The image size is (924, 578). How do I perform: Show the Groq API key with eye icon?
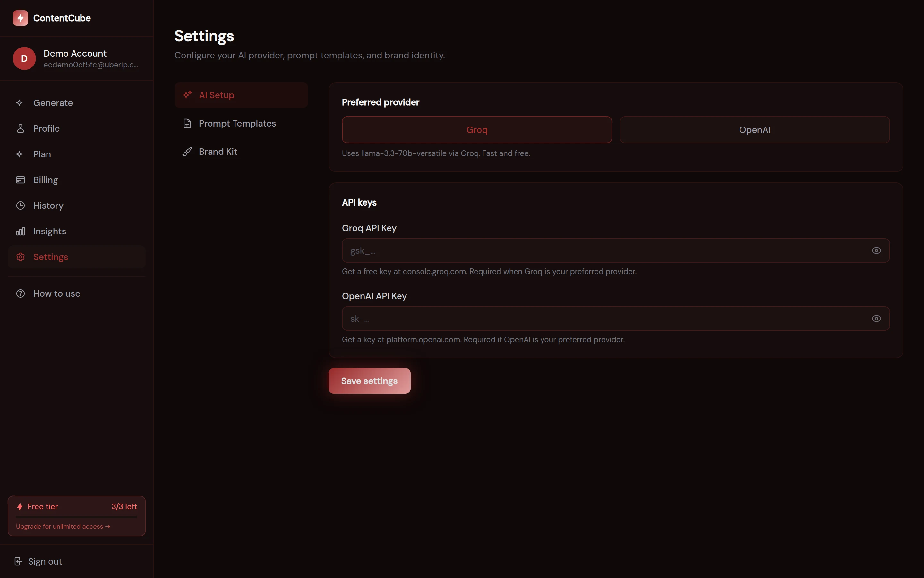[876, 250]
